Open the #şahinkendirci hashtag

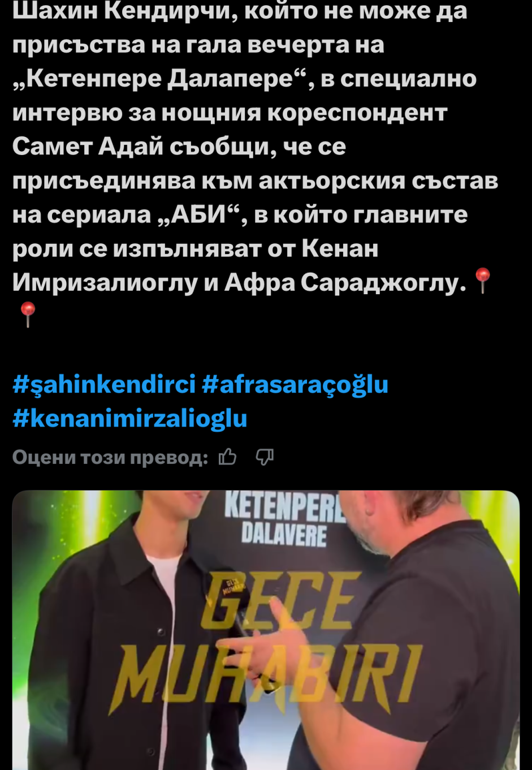tap(104, 385)
